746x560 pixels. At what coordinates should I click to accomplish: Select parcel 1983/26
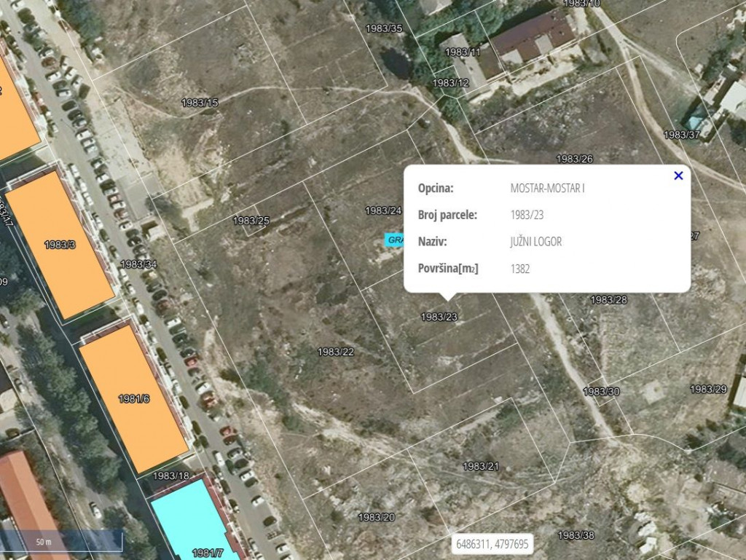574,159
